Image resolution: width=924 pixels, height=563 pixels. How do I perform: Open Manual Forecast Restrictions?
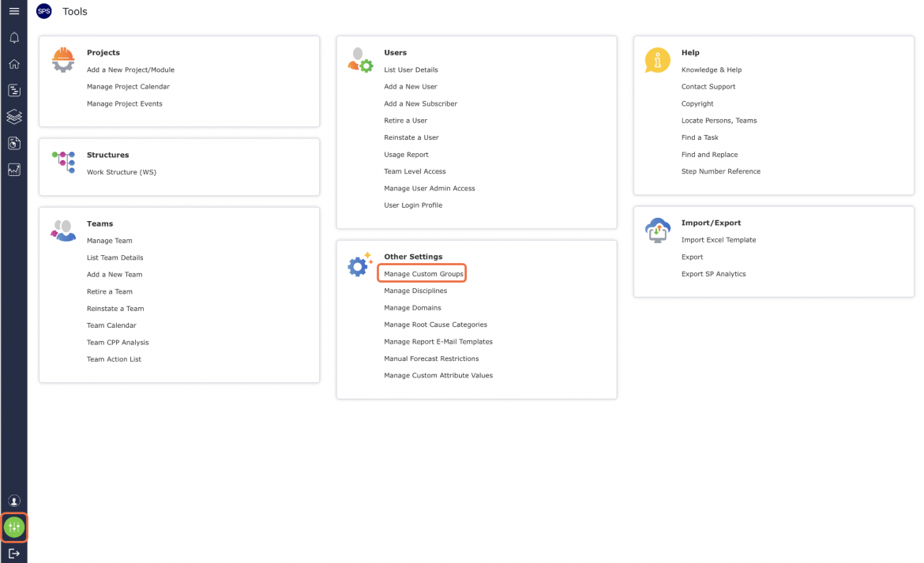(x=431, y=358)
